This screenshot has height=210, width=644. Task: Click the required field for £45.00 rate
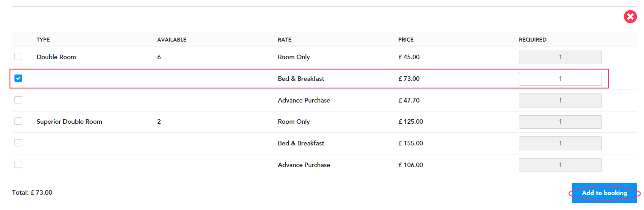click(x=560, y=57)
